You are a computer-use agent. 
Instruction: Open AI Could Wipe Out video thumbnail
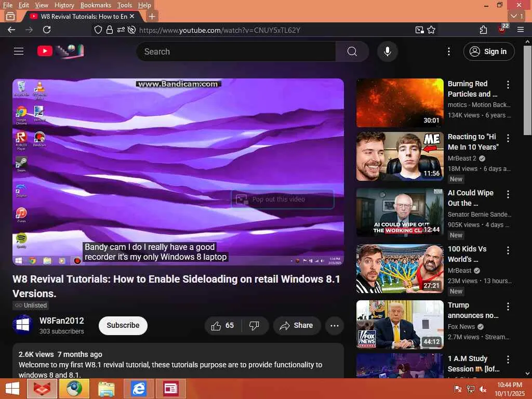click(400, 212)
